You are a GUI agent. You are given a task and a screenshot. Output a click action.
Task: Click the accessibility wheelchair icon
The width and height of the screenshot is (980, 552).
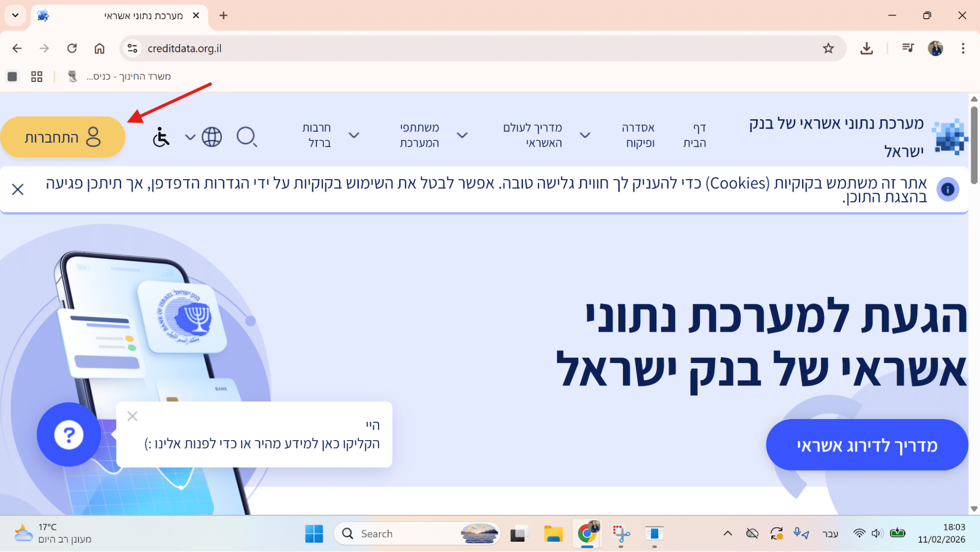tap(161, 137)
